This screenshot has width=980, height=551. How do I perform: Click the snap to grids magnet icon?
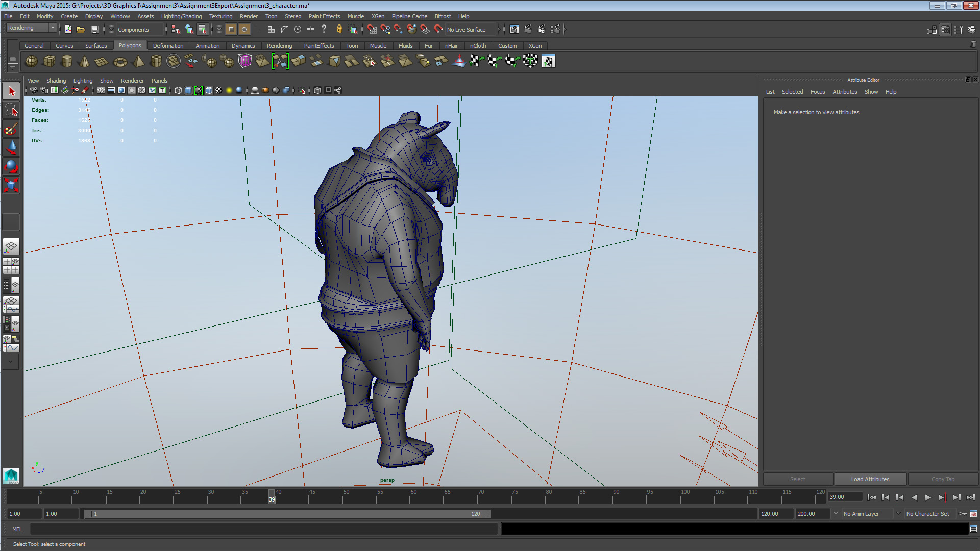pyautogui.click(x=372, y=30)
